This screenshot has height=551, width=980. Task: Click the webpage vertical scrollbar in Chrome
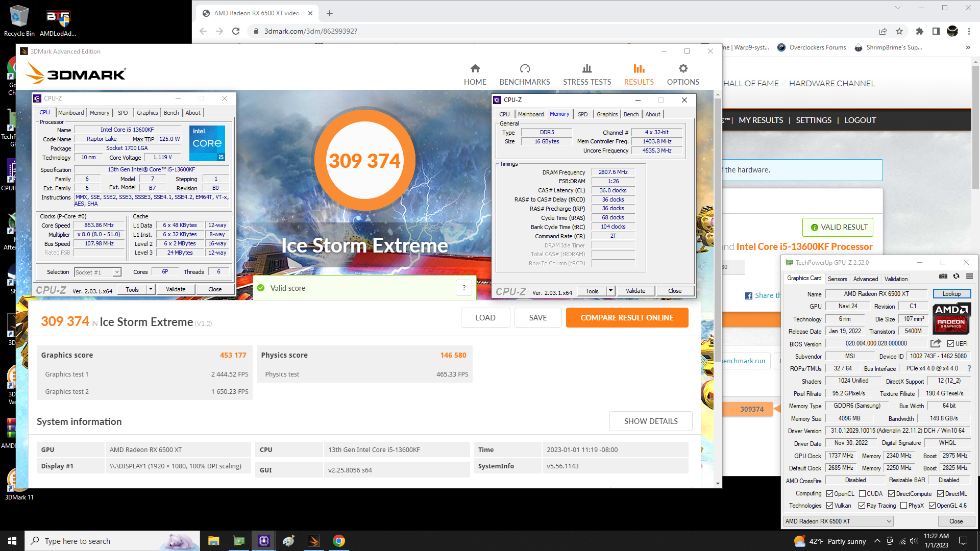pos(975,128)
